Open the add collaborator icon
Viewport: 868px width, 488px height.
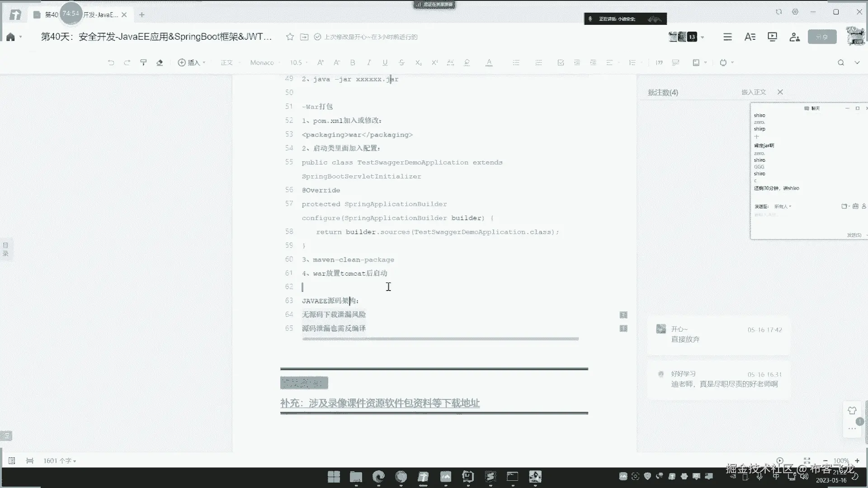794,37
